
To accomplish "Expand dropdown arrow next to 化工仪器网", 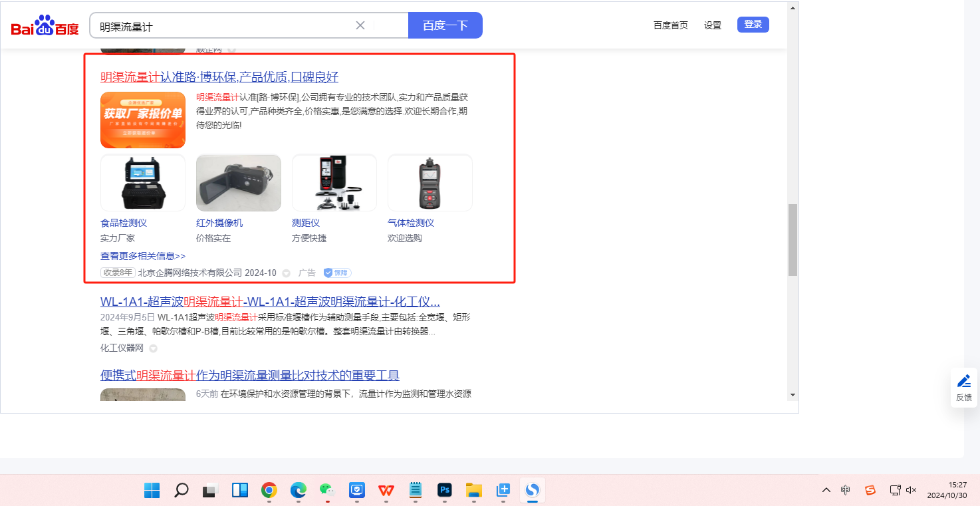I will 153,348.
